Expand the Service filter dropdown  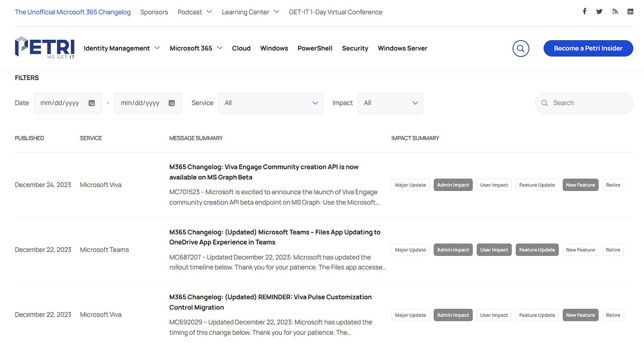[x=270, y=103]
